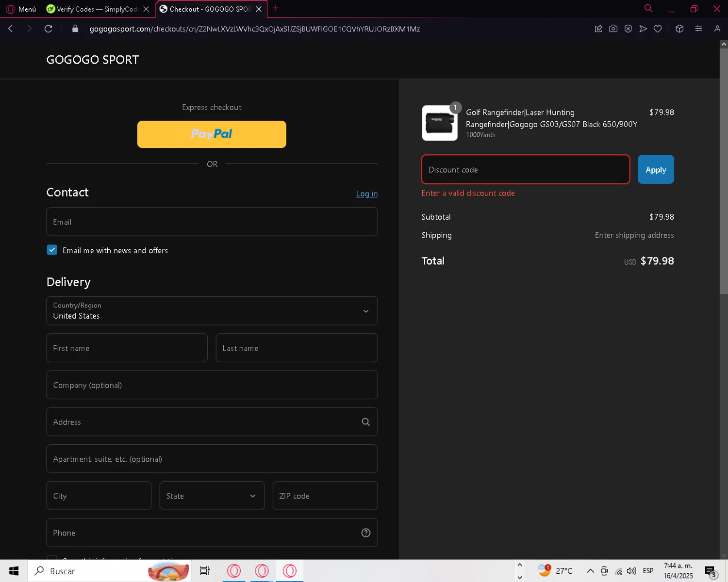The image size is (728, 582).
Task: Go forward to next page
Action: point(29,29)
